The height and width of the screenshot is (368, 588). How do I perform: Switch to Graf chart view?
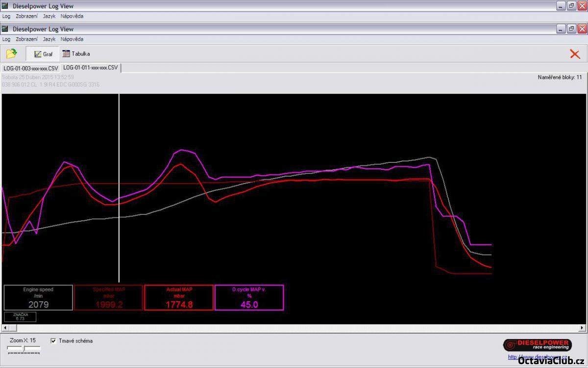(x=43, y=54)
